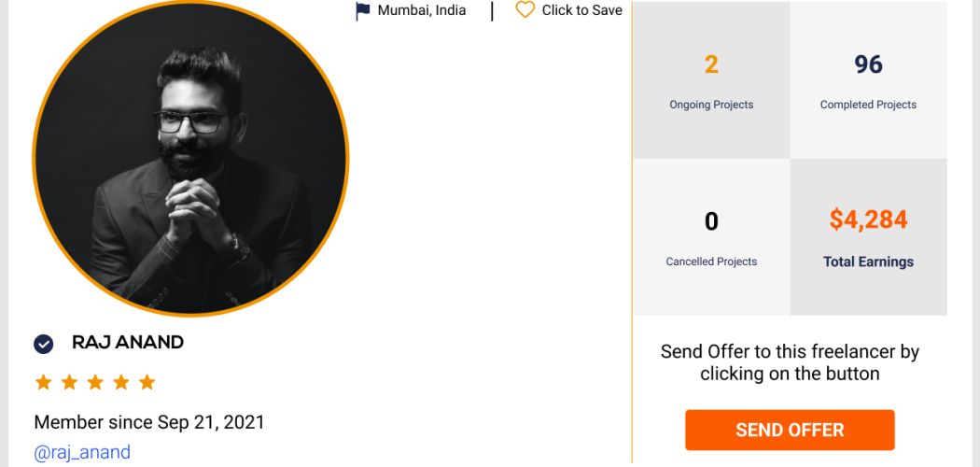Screen dimensions: 980x467
Task: Click the $4,284 earnings amount
Action: pyautogui.click(x=868, y=219)
